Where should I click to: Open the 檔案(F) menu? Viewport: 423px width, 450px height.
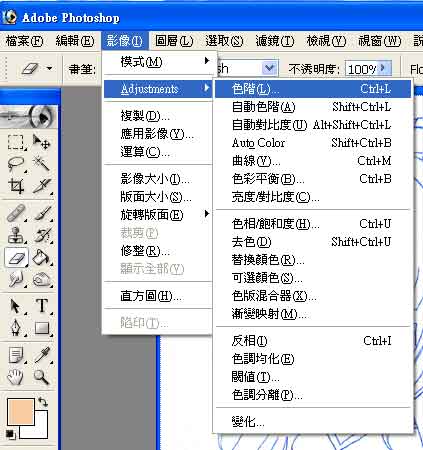coord(25,41)
